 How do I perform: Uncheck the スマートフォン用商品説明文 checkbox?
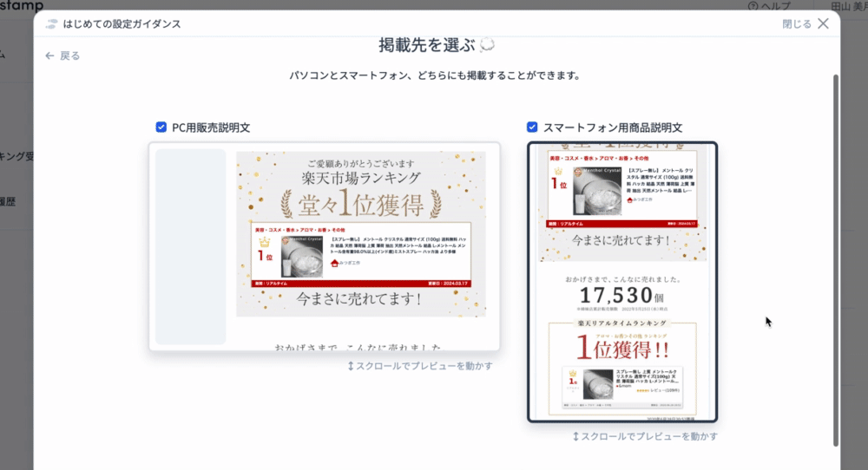(532, 127)
